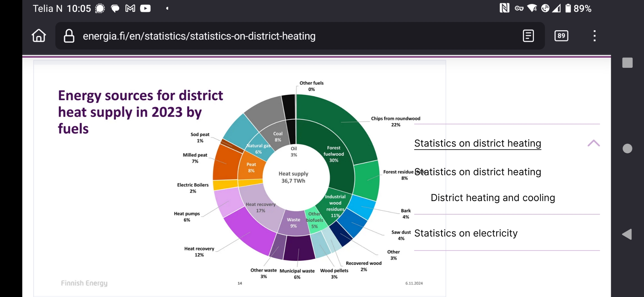This screenshot has height=297, width=644.
Task: Open the tab switcher showing 89 tabs
Action: tap(561, 36)
